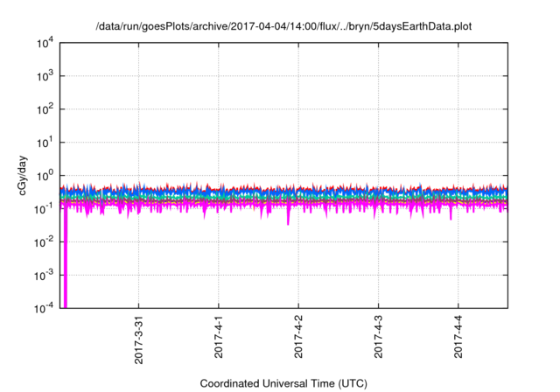Click the 10^-4 y-axis tick label

point(45,308)
